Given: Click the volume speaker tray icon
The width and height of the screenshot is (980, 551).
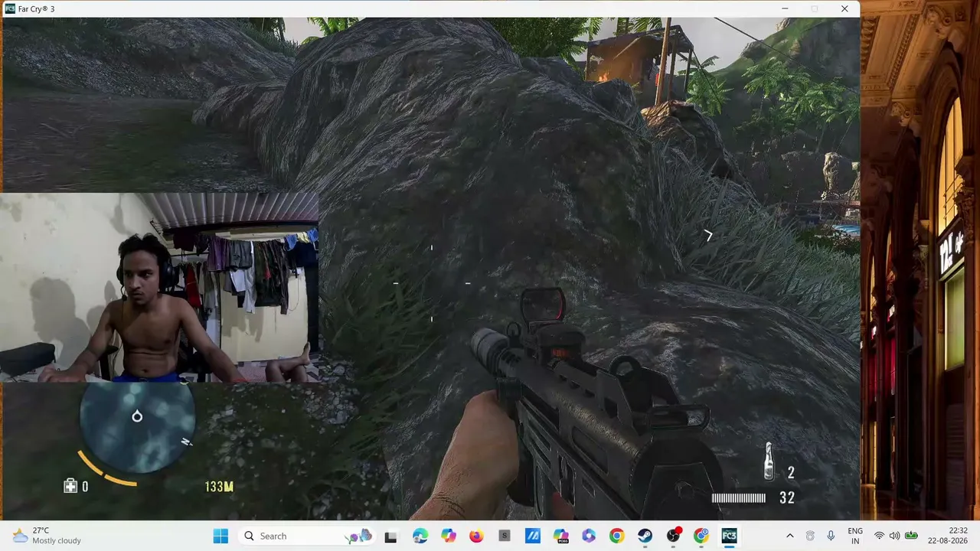Looking at the screenshot, I should [x=894, y=536].
